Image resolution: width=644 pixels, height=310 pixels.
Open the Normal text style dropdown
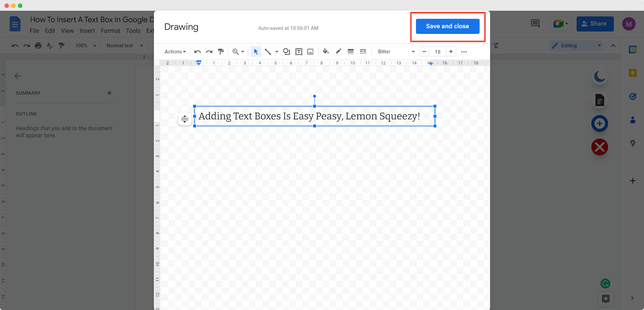[x=124, y=45]
